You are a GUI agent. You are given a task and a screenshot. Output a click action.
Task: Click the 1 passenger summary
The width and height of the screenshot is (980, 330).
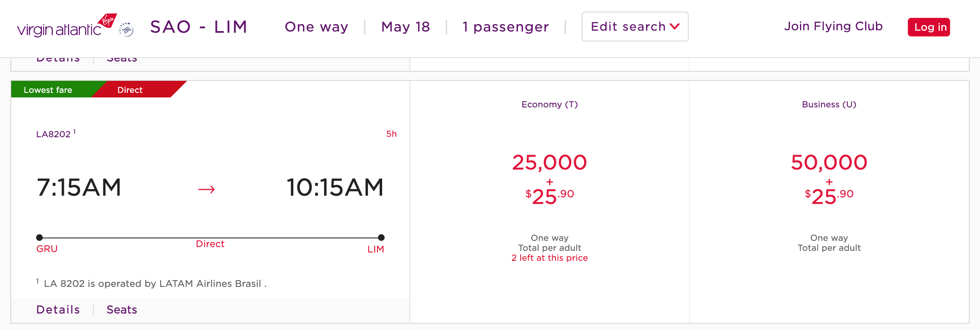tap(505, 27)
